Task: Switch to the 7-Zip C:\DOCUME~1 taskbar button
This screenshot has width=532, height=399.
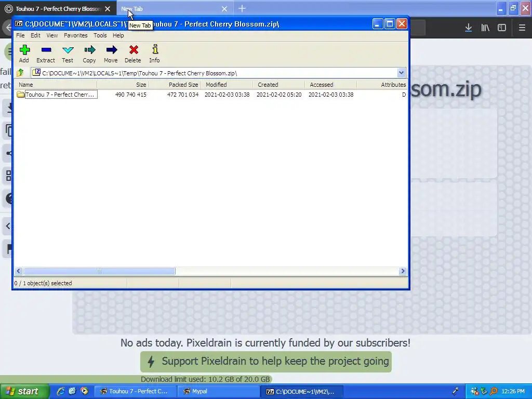Action: coord(302,392)
